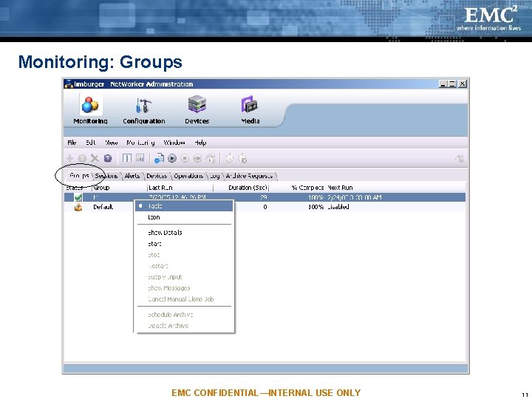Minimize the NetWorker Administration window
The image size is (532, 399).
[x=442, y=83]
